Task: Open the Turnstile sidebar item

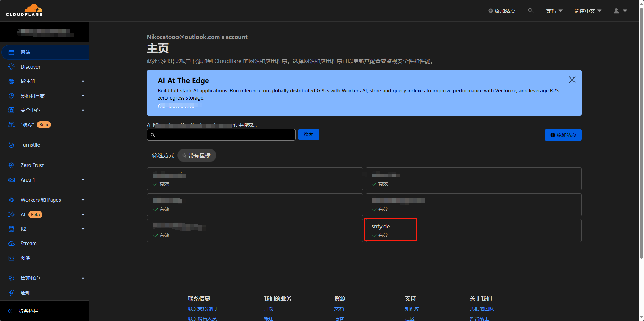Action: [x=45, y=145]
